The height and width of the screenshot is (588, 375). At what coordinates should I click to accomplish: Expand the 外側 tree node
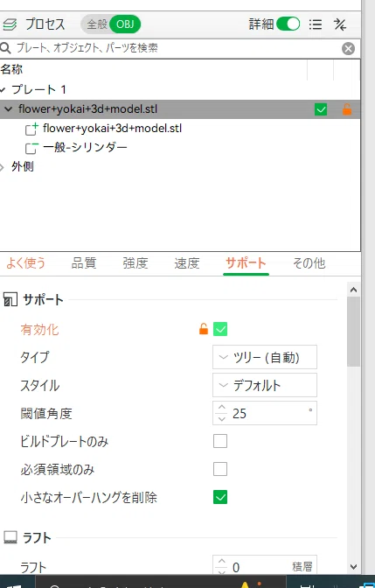click(x=3, y=167)
